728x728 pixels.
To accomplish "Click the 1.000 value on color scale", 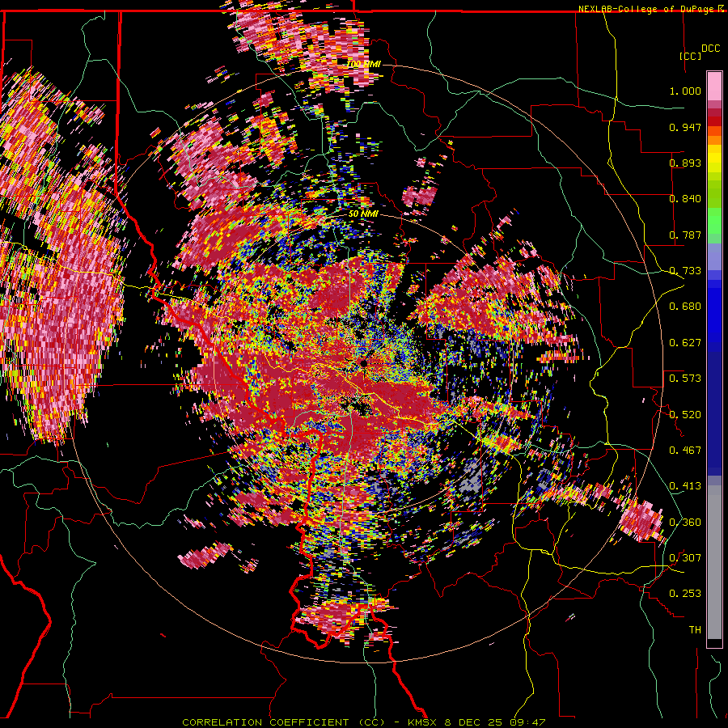I will tap(685, 91).
